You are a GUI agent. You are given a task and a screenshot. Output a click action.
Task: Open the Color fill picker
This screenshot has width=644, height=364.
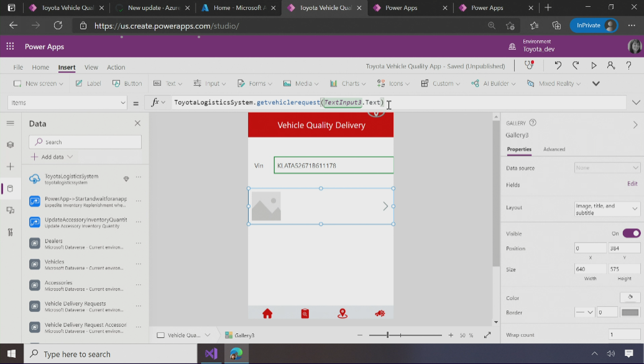[x=630, y=297]
